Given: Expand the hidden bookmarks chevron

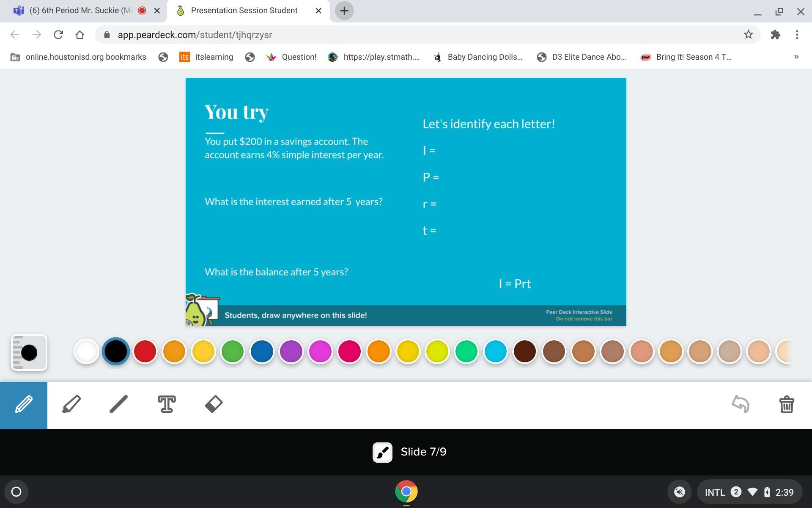Looking at the screenshot, I should [796, 57].
